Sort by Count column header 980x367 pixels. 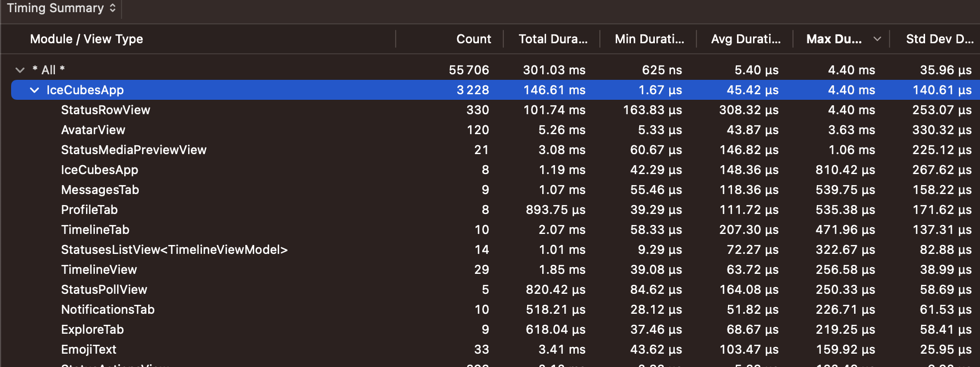click(x=473, y=39)
